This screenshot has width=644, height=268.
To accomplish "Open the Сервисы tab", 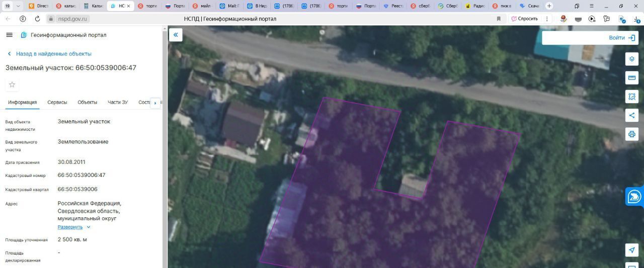I will [57, 102].
